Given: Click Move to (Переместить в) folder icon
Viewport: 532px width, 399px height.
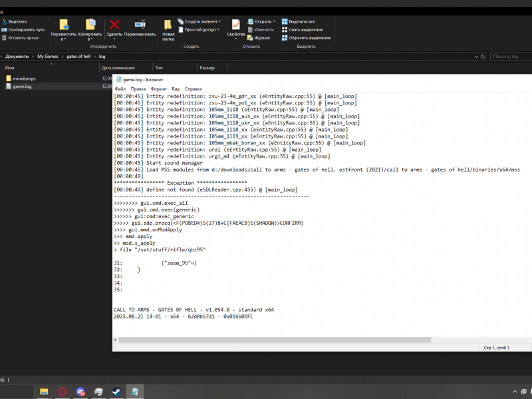Looking at the screenshot, I should pyautogui.click(x=64, y=25).
